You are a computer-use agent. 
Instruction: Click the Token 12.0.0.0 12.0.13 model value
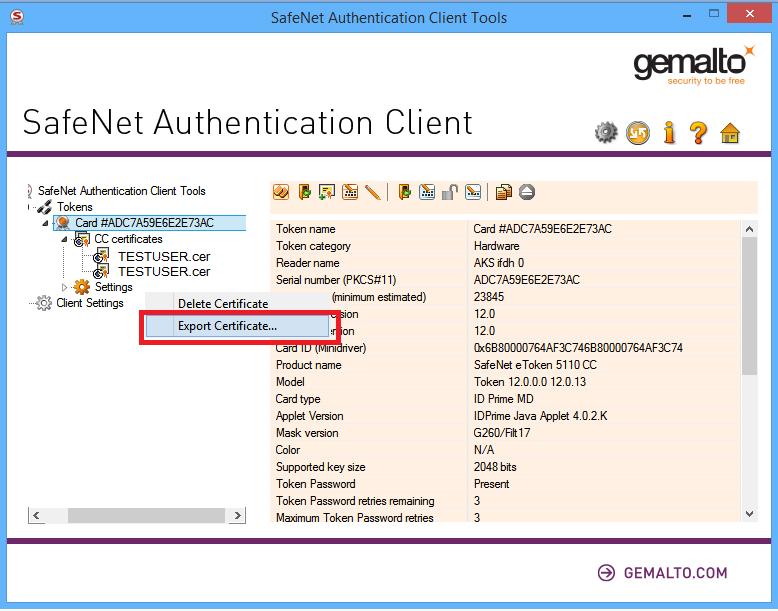coord(530,382)
